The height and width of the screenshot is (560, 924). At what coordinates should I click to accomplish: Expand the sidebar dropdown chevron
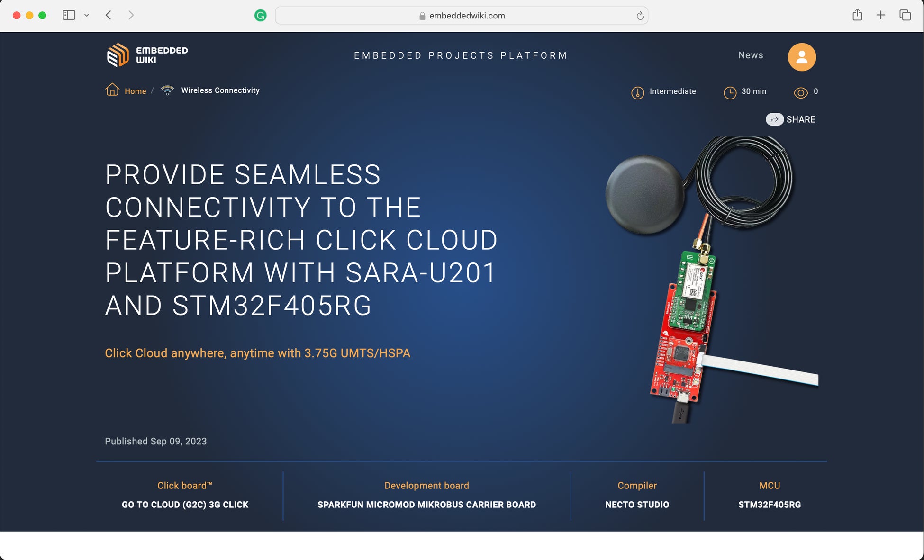87,15
